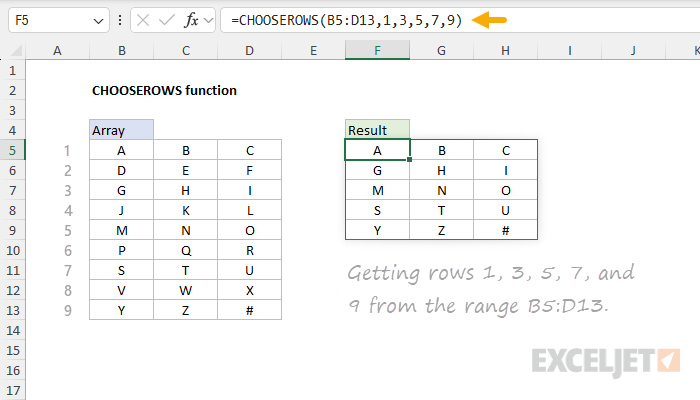Image resolution: width=700 pixels, height=400 pixels.
Task: Select Array cell containing Q
Action: tap(186, 250)
